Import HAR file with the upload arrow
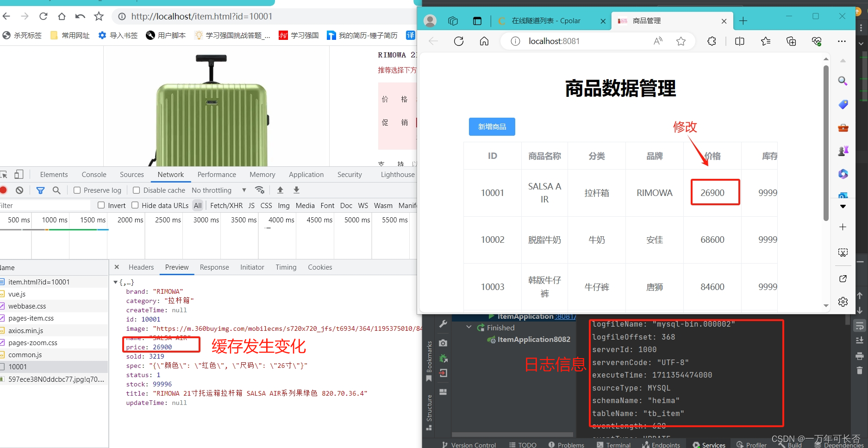The height and width of the screenshot is (448, 868). [280, 190]
